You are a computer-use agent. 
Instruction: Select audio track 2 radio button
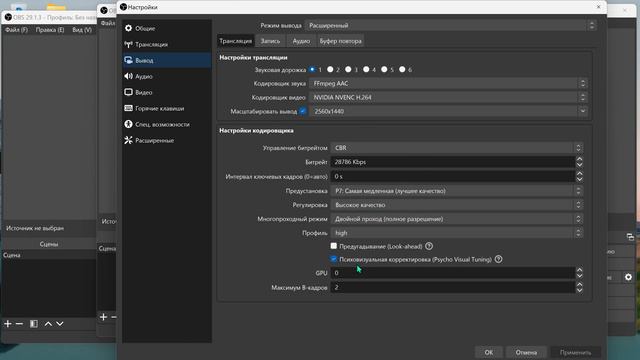coord(330,69)
